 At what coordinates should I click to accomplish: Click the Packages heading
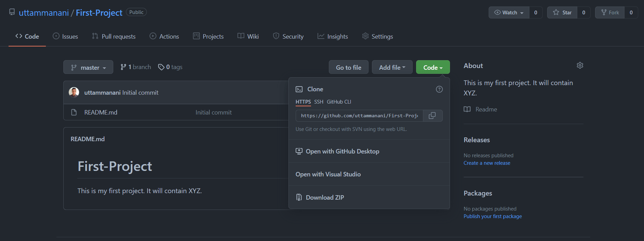(x=478, y=193)
